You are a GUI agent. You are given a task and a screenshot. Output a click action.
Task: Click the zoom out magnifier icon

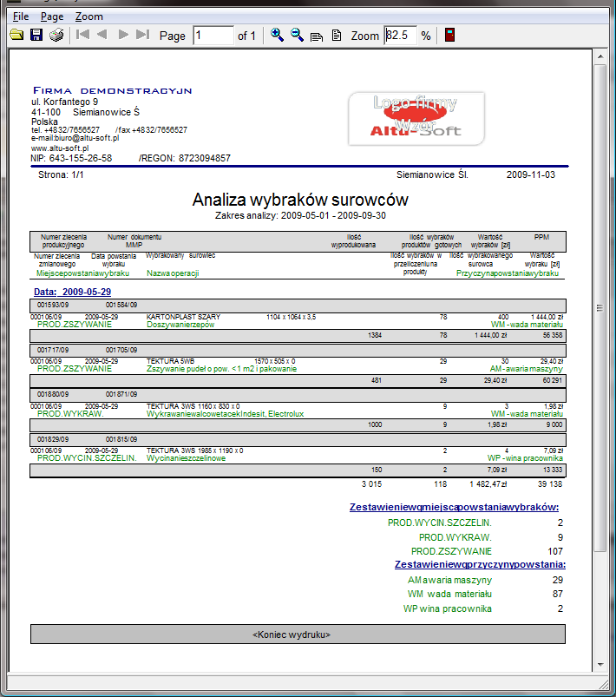pos(297,36)
